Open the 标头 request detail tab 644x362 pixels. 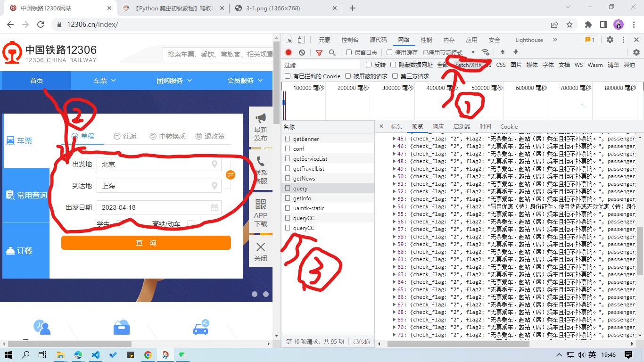pos(396,126)
